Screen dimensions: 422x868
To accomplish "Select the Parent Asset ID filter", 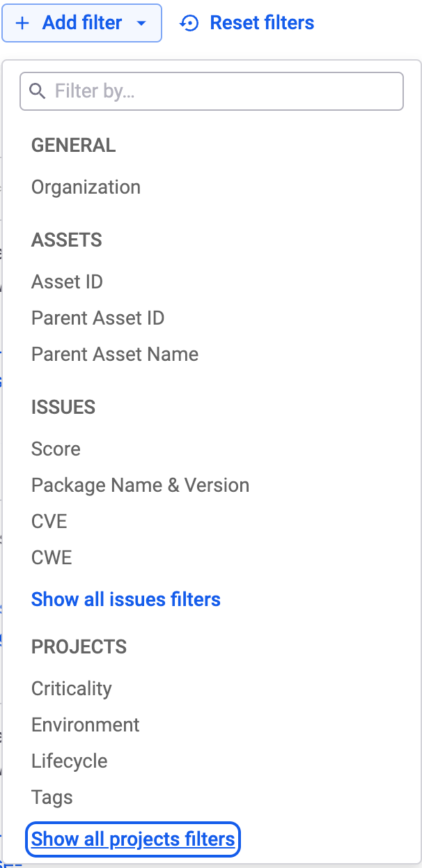I will (x=97, y=318).
